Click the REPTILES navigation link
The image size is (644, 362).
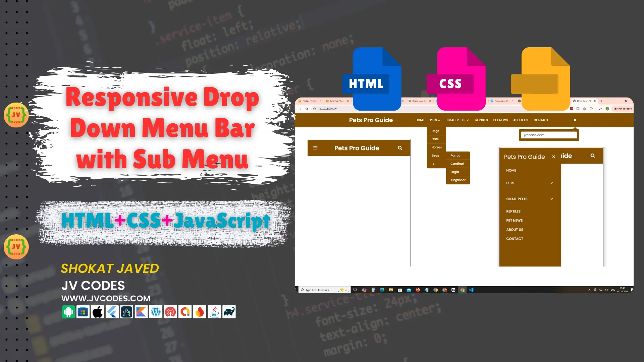pyautogui.click(x=481, y=120)
